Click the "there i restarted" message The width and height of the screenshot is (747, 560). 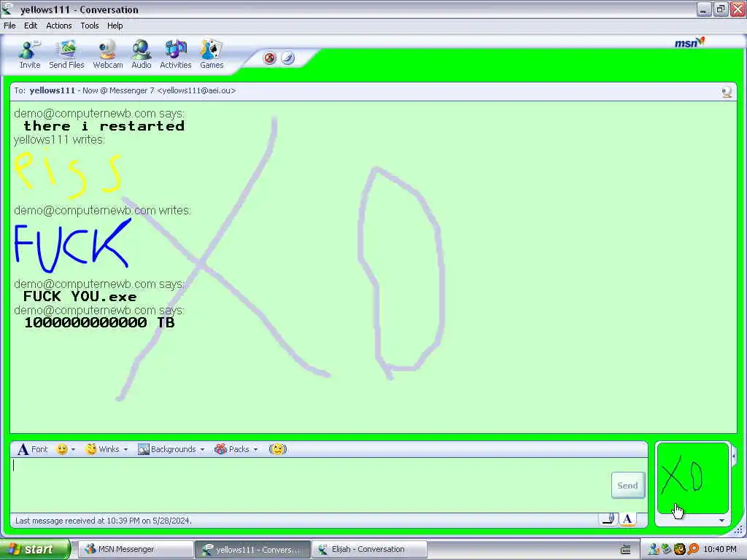pyautogui.click(x=104, y=126)
